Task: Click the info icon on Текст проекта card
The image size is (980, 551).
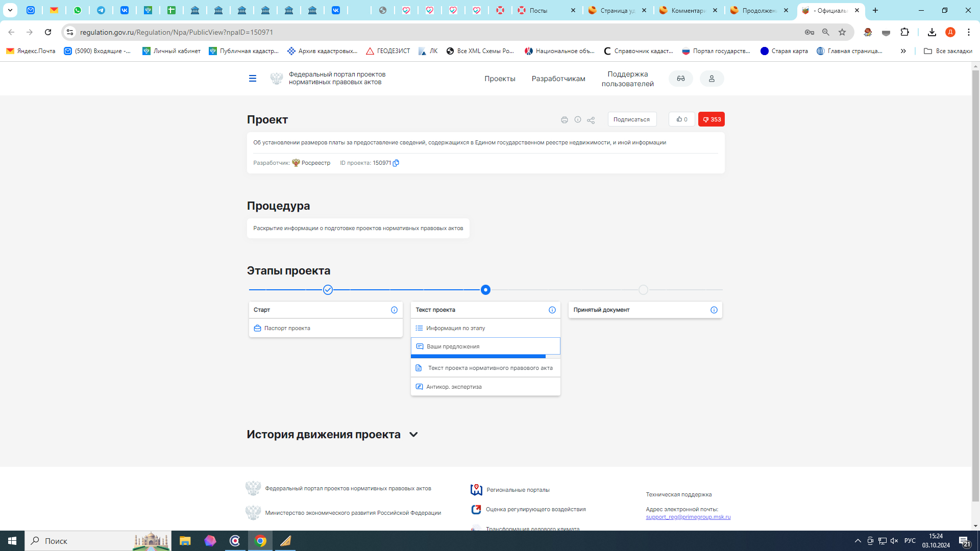Action: [552, 310]
